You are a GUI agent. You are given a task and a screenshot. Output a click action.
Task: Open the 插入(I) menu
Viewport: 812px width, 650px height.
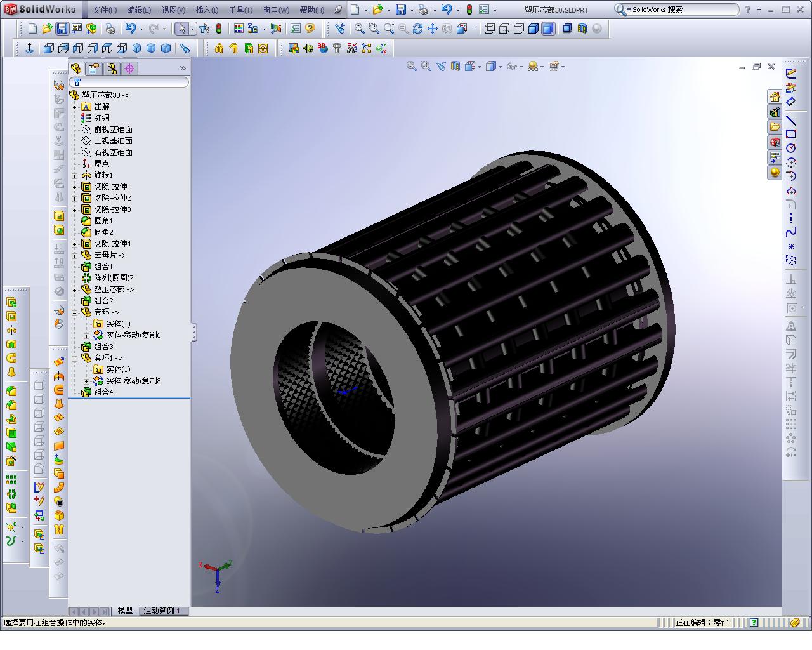207,10
